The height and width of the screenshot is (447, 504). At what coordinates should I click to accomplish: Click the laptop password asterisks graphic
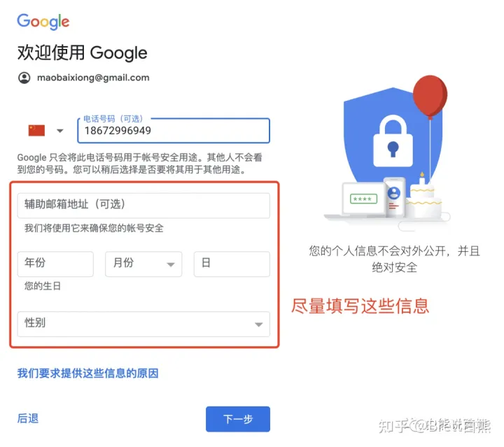(x=363, y=199)
